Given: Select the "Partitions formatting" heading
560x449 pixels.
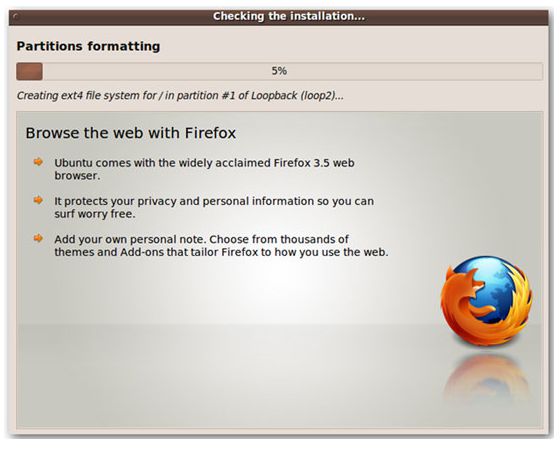Looking at the screenshot, I should point(88,46).
